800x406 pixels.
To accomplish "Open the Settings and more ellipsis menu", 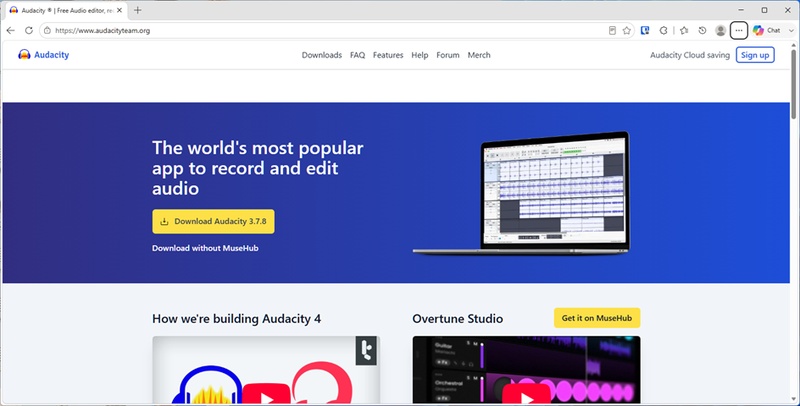I will pyautogui.click(x=739, y=31).
